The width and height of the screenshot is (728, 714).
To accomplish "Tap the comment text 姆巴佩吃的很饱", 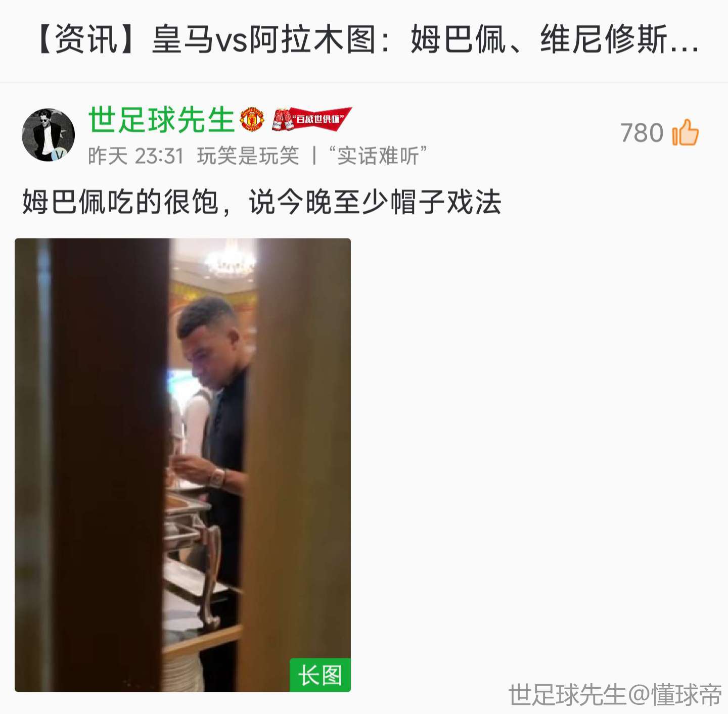I will point(120,202).
